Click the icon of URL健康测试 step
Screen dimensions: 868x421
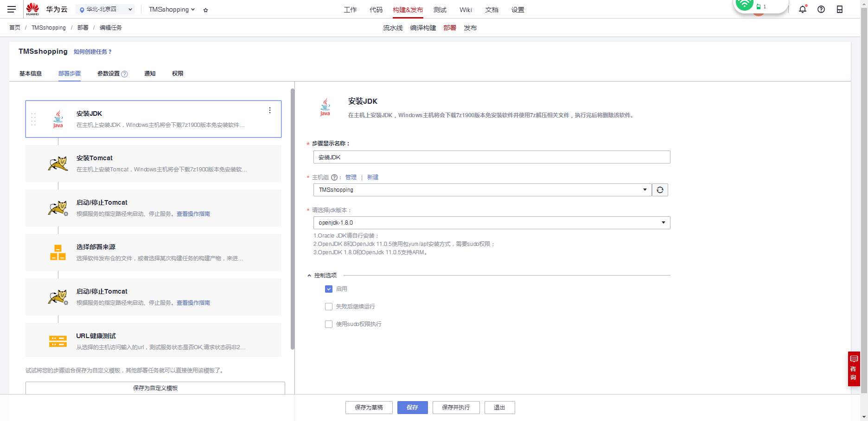(x=58, y=341)
